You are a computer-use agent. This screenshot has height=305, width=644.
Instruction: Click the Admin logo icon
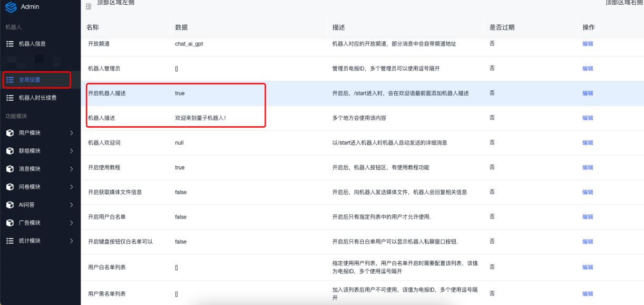11,7
